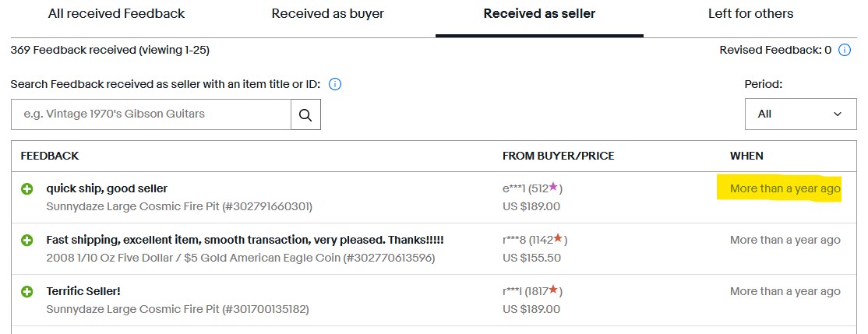Click green positive icon for quick ship feedback
The width and height of the screenshot is (868, 334).
click(x=26, y=189)
